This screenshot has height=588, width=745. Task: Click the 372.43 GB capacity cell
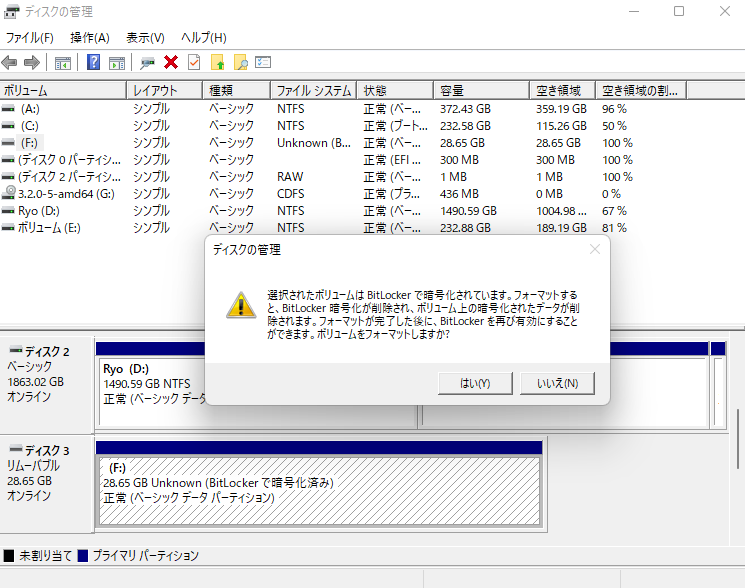[465, 109]
